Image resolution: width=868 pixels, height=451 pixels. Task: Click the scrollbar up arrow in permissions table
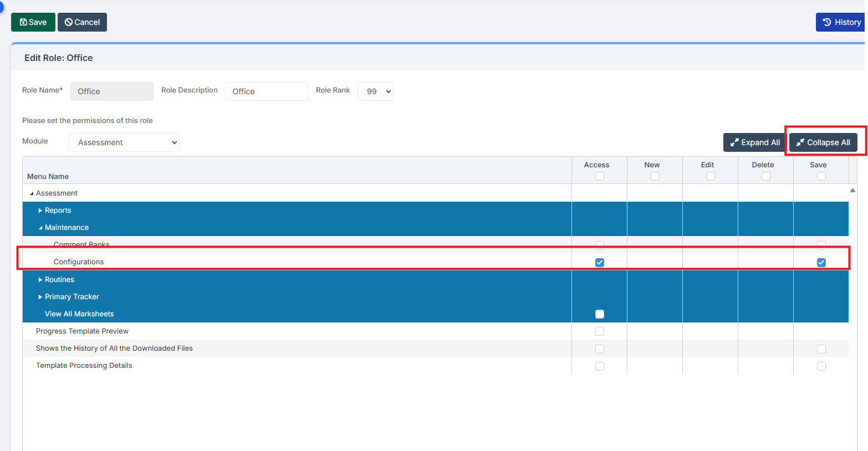(x=852, y=190)
